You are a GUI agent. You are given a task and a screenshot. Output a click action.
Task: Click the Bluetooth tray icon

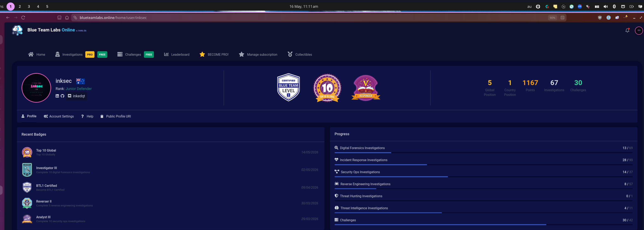pyautogui.click(x=614, y=7)
